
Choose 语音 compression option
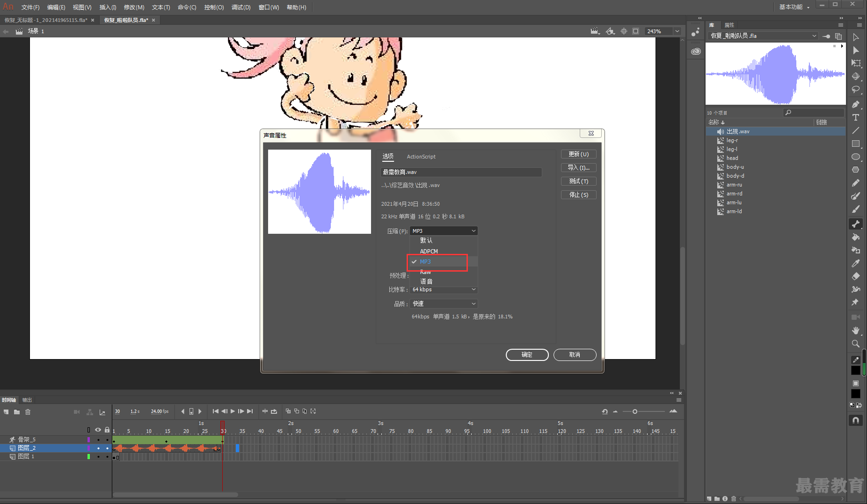[x=444, y=281]
